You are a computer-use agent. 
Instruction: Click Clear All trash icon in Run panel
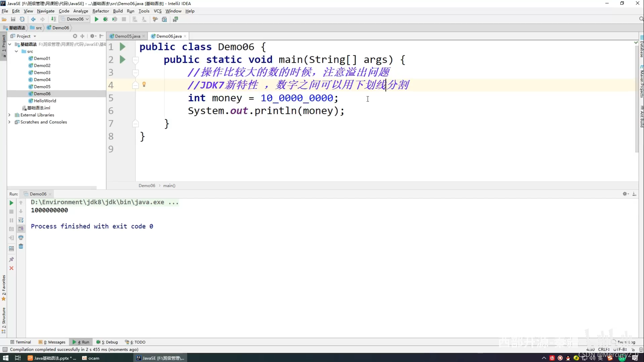click(21, 246)
